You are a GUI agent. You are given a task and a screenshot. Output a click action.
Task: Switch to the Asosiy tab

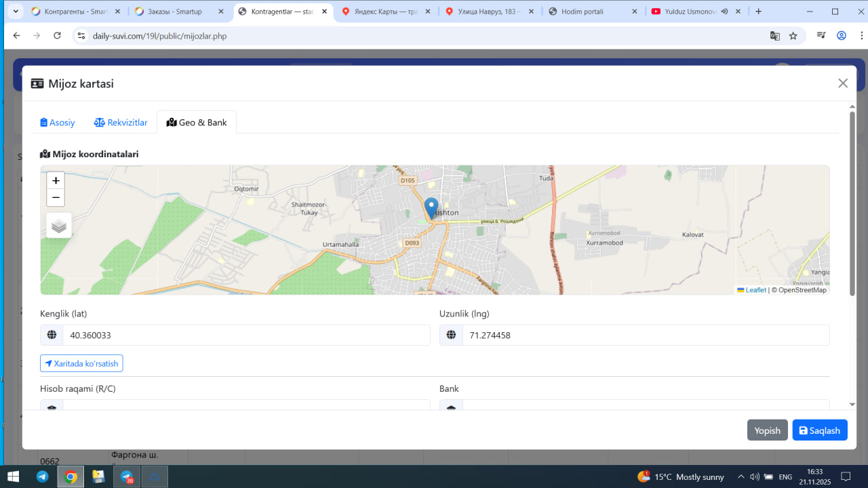coord(58,123)
